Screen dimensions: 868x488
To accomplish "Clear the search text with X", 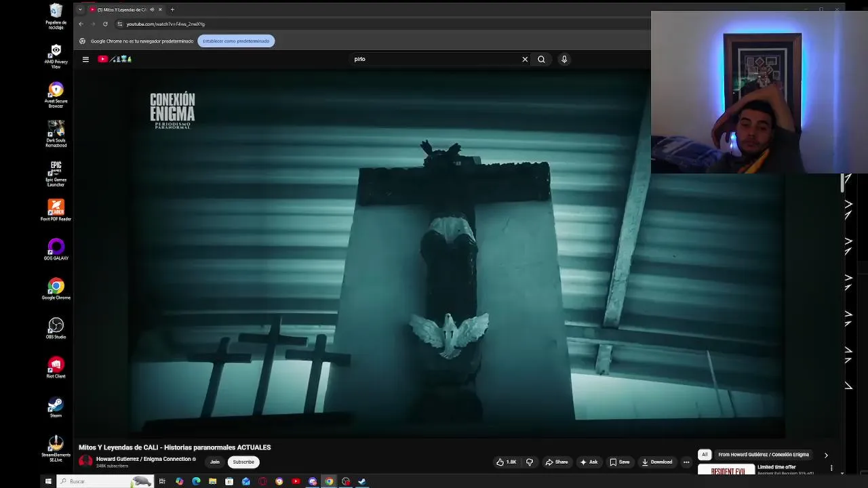I will pyautogui.click(x=525, y=59).
